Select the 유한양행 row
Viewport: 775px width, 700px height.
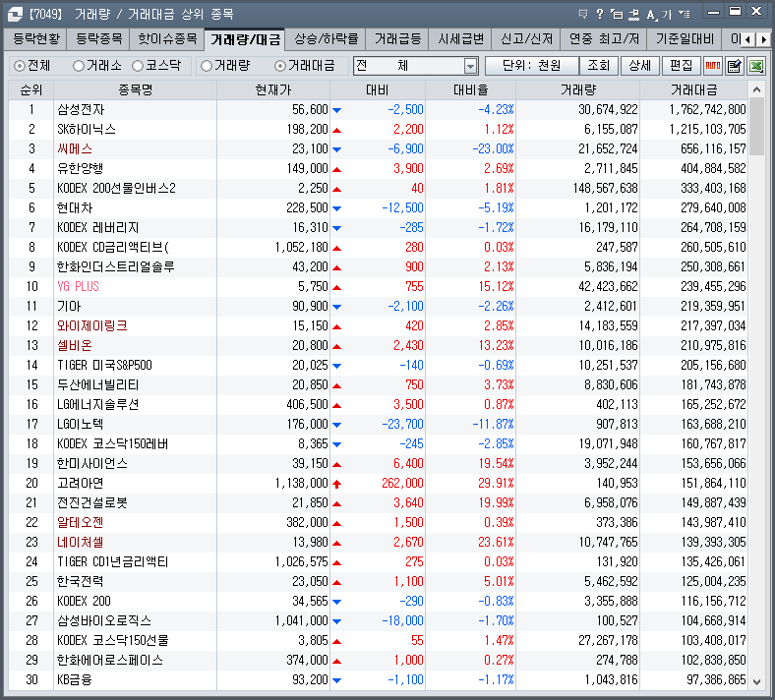point(378,168)
